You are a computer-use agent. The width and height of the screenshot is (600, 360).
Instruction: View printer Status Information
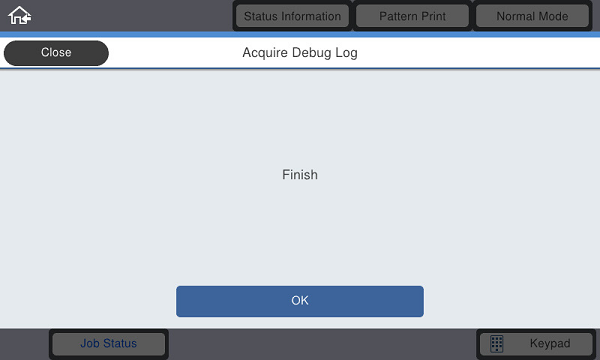tap(292, 16)
